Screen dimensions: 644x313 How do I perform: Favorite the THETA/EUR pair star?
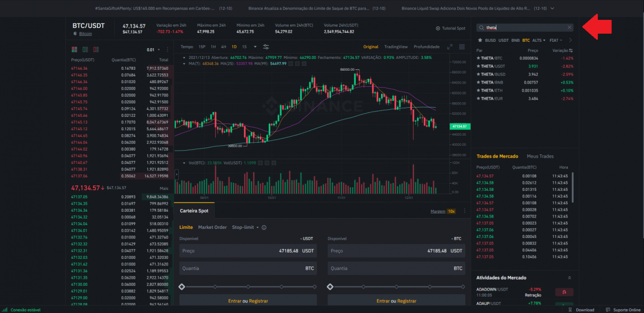479,99
